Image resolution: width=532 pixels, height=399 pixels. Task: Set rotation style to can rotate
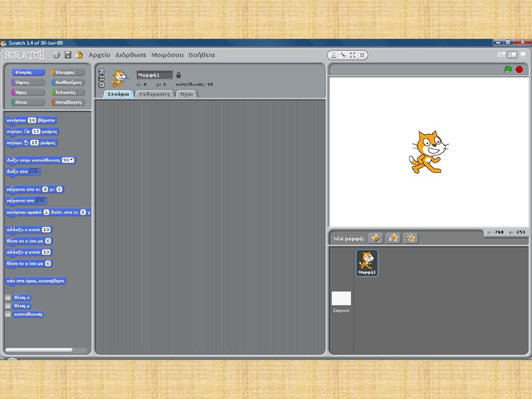coord(101,71)
